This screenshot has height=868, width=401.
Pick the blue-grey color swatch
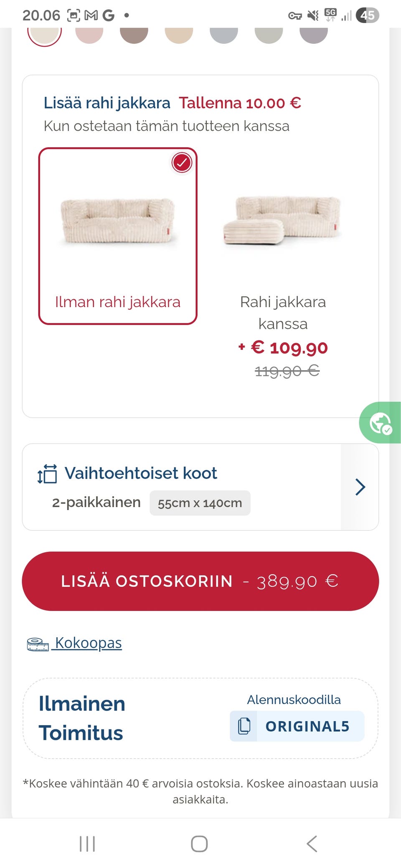(224, 33)
